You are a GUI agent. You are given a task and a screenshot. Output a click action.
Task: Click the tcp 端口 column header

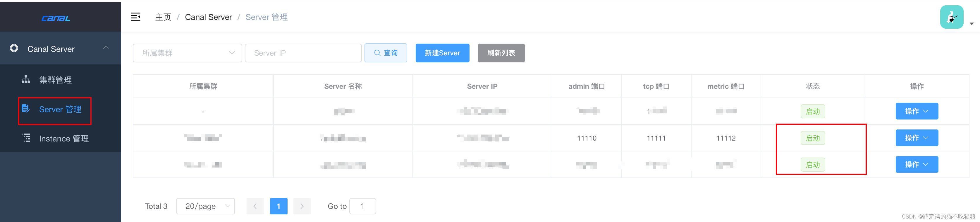656,86
